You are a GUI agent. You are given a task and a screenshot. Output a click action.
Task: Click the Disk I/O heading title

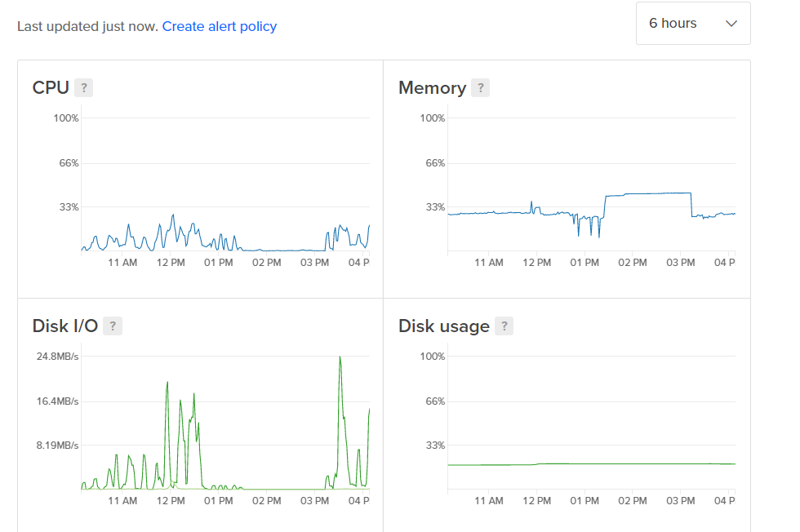pos(64,326)
